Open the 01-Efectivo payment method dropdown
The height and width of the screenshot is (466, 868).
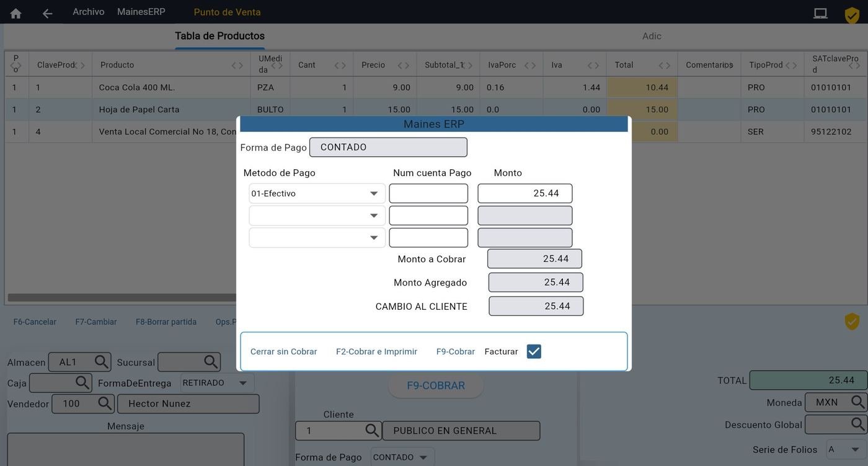[317, 193]
